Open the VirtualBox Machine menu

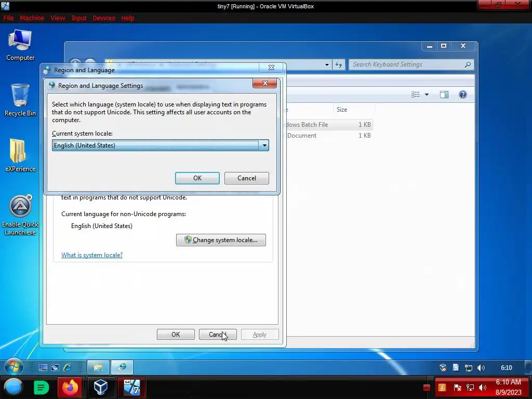(32, 18)
